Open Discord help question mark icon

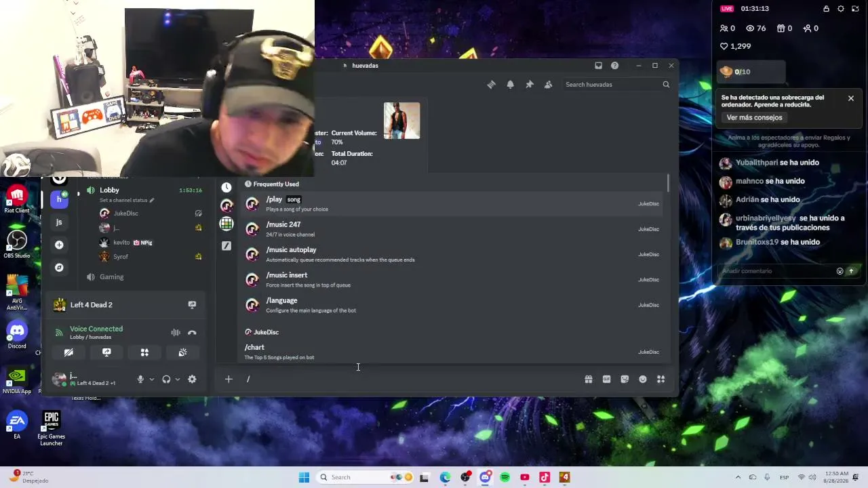tap(614, 66)
